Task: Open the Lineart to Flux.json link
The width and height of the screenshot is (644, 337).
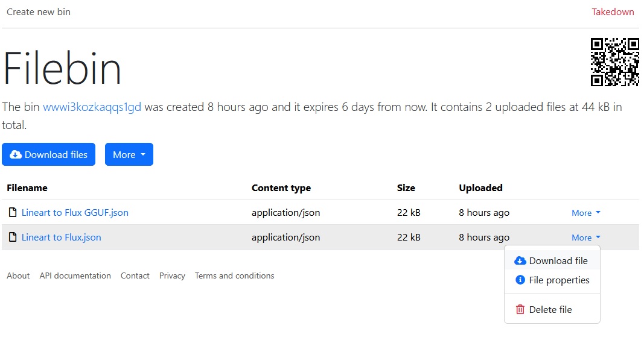Action: coord(61,238)
